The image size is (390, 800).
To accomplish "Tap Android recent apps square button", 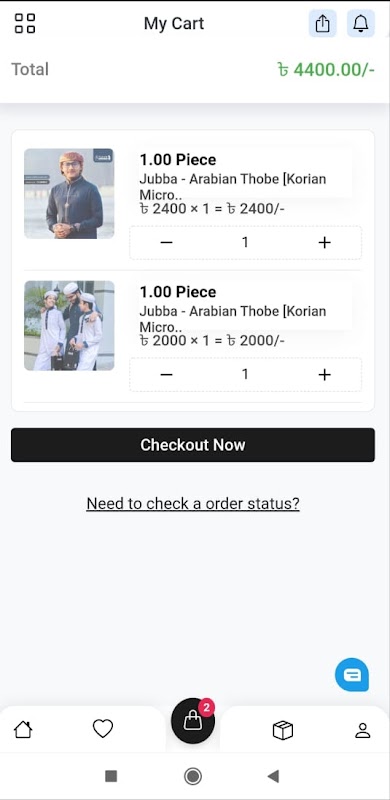I will point(111,777).
